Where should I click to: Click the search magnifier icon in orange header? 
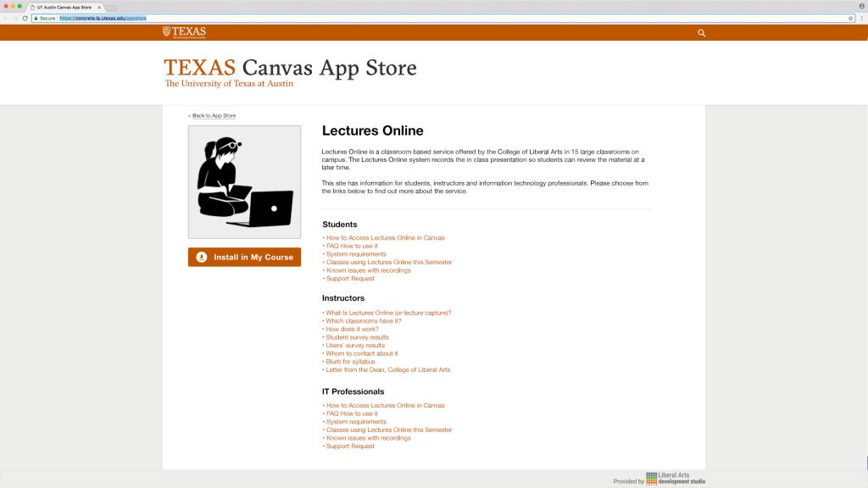701,33
